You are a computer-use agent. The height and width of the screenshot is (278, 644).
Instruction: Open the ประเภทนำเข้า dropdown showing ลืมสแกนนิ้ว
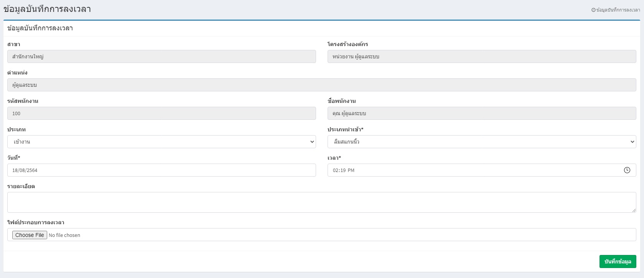coord(482,142)
